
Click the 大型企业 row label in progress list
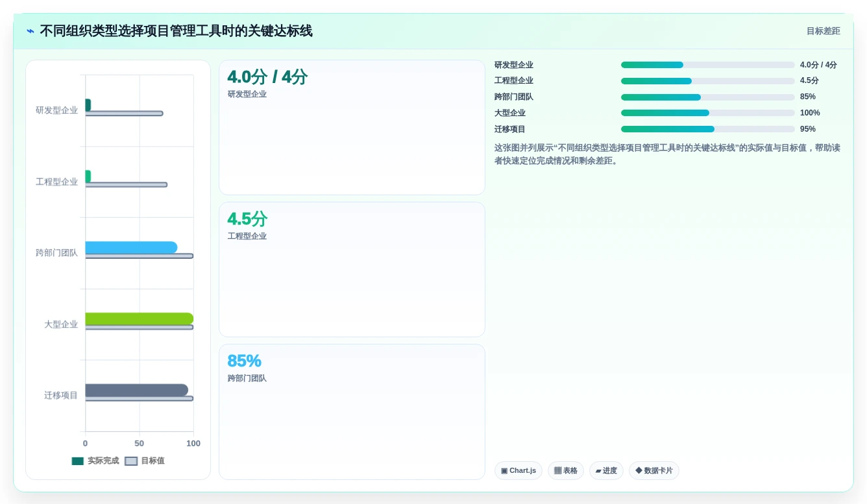(510, 113)
